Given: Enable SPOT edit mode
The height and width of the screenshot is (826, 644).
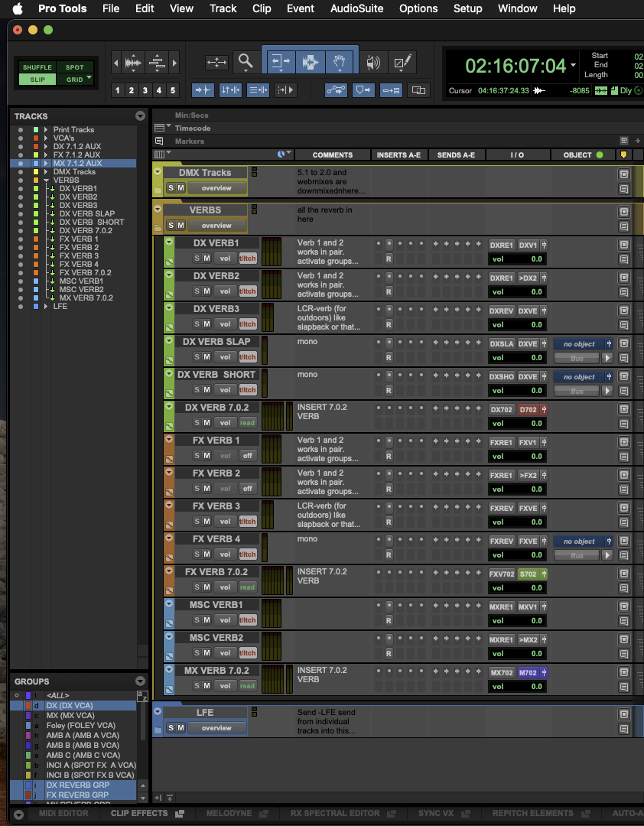Looking at the screenshot, I should [x=74, y=67].
